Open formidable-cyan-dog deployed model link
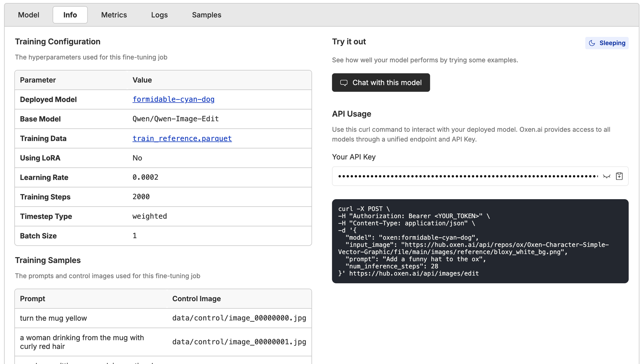 coord(173,99)
